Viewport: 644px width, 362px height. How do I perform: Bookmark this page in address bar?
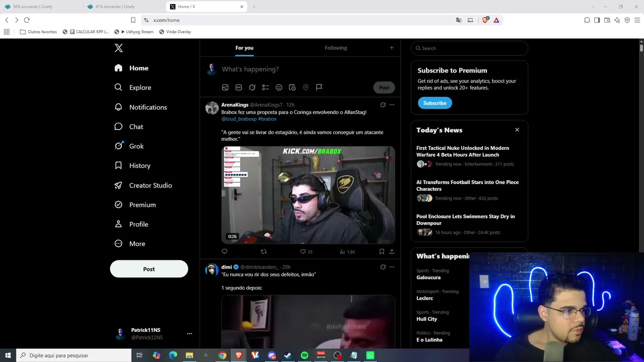(x=133, y=20)
